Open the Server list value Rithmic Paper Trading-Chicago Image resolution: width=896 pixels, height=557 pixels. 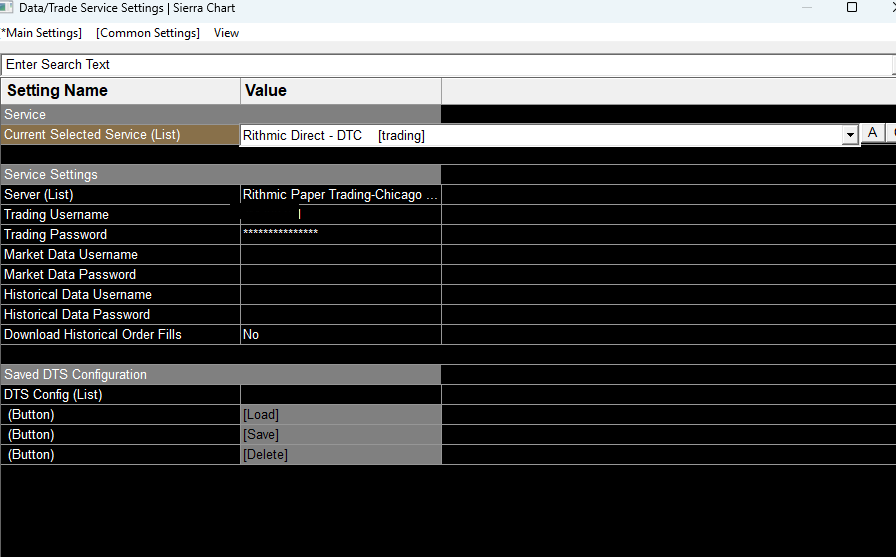[341, 195]
